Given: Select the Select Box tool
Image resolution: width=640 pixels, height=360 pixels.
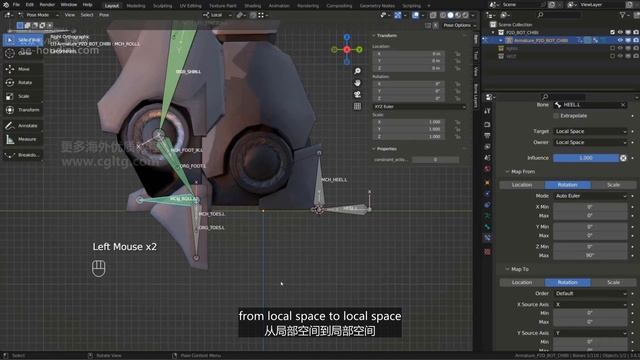Looking at the screenshot, I should [22, 40].
